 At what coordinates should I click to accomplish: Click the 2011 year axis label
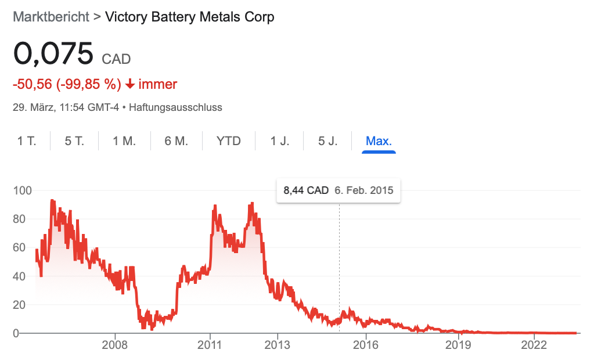point(210,345)
